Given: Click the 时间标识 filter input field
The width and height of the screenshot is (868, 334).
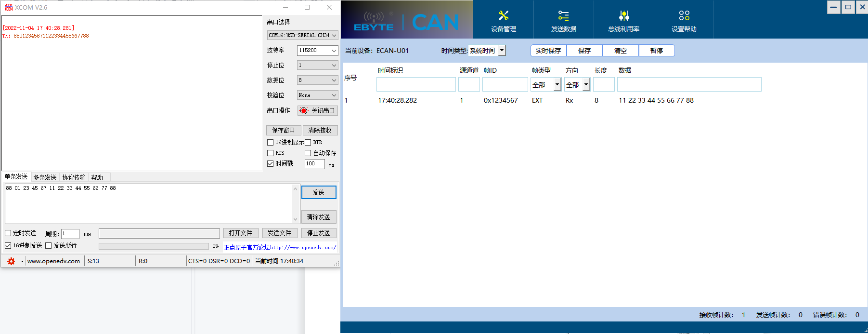Looking at the screenshot, I should [x=416, y=85].
